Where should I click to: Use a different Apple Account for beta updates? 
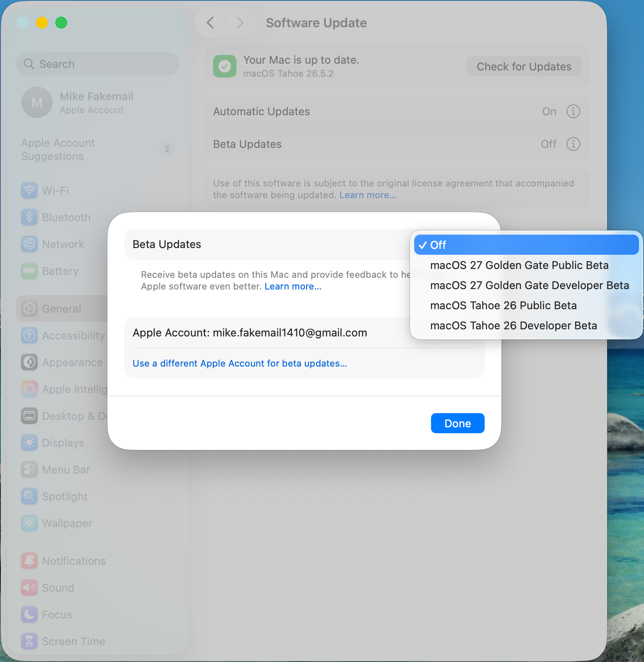240,363
